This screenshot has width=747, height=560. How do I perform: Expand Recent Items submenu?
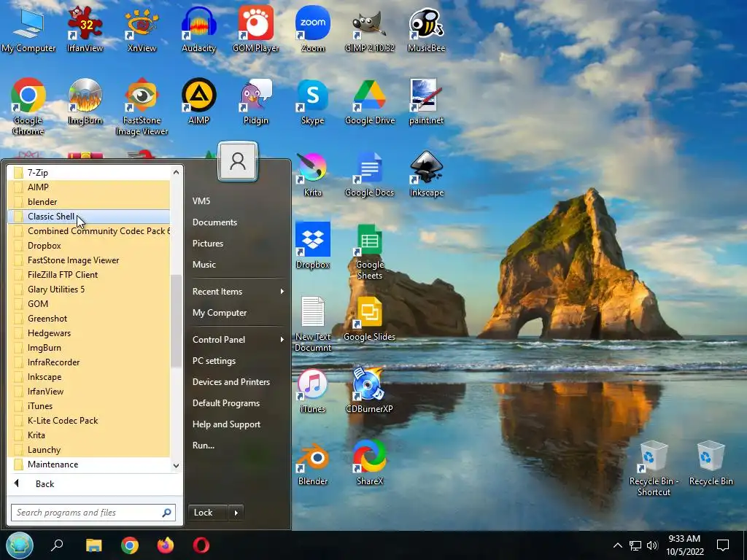click(x=238, y=292)
